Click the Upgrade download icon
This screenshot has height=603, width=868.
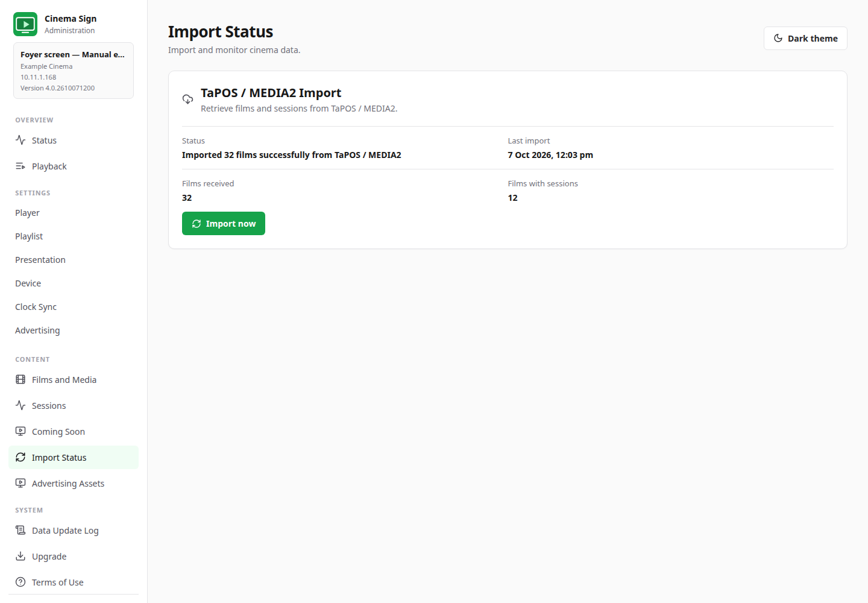pos(20,556)
